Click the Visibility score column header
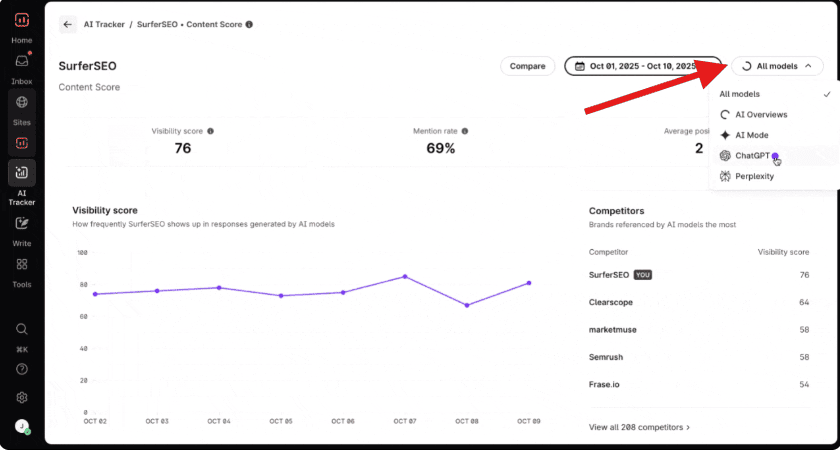The height and width of the screenshot is (452, 840). click(783, 252)
